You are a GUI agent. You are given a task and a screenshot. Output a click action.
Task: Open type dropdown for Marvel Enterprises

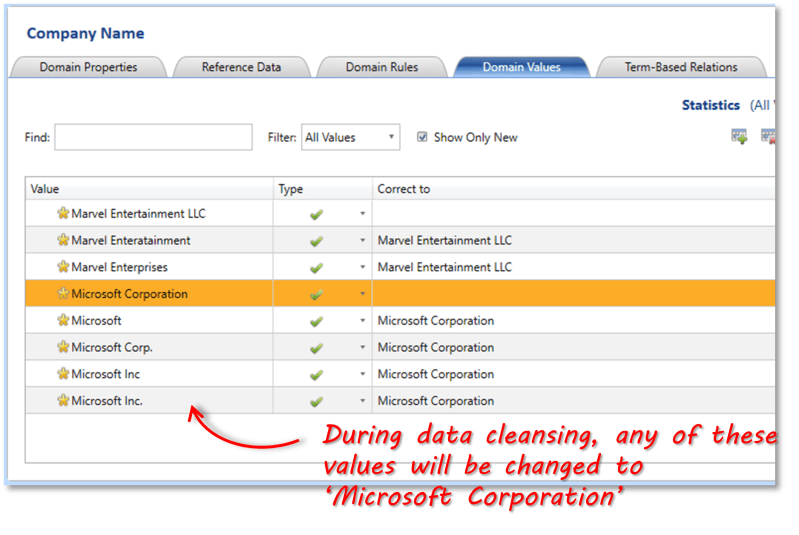tap(363, 267)
